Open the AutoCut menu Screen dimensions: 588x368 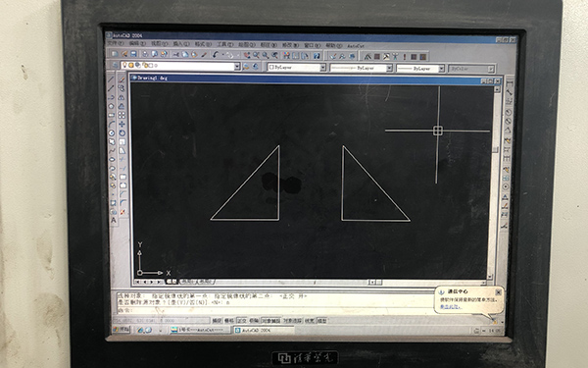[356, 46]
